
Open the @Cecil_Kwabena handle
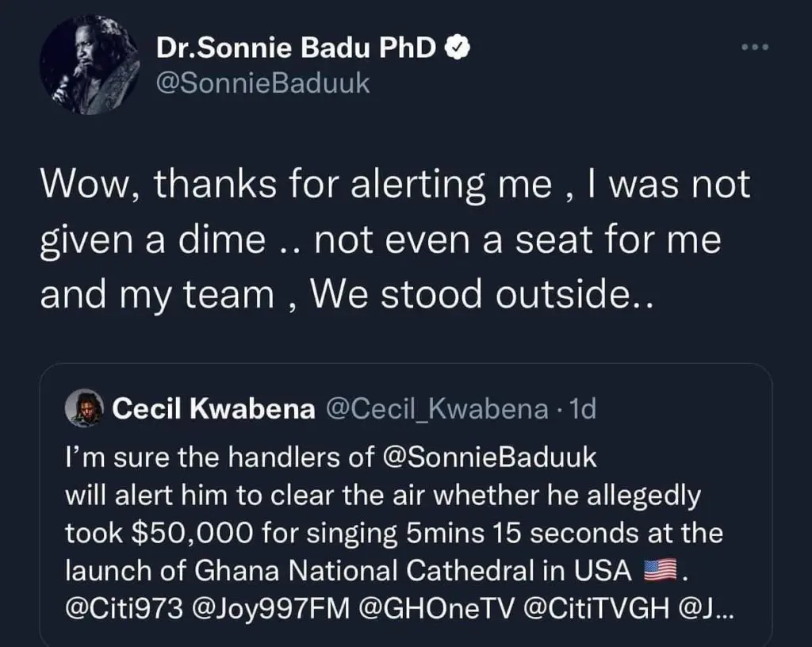pos(437,409)
